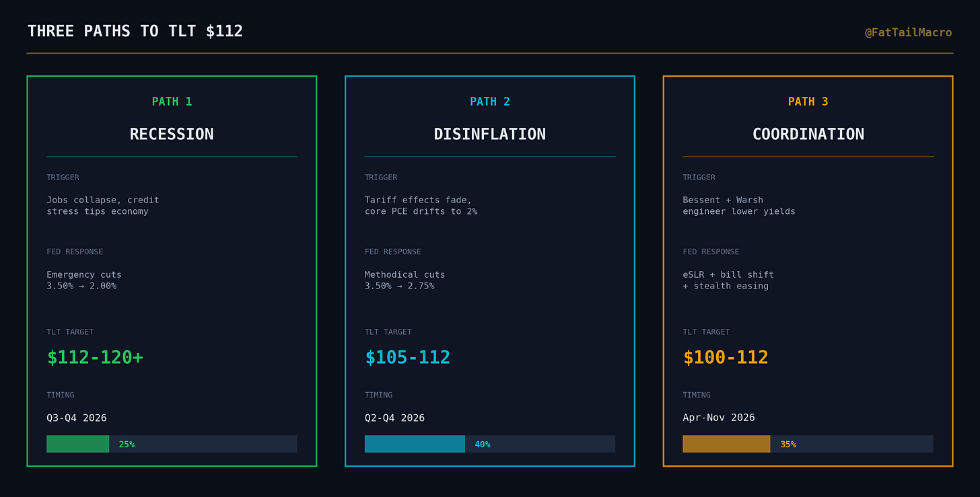
Task: Click 'Jobs collapse, credit stress tips economy' text
Action: pyautogui.click(x=103, y=206)
